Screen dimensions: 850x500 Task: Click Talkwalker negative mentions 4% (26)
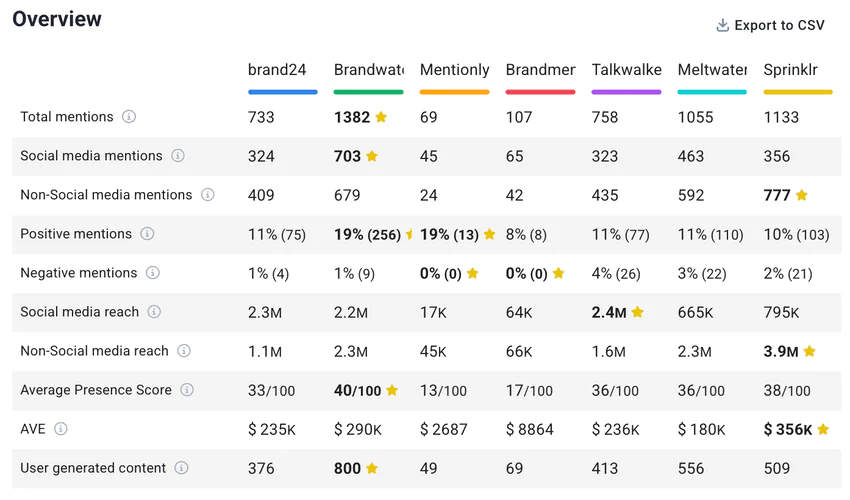click(x=616, y=273)
